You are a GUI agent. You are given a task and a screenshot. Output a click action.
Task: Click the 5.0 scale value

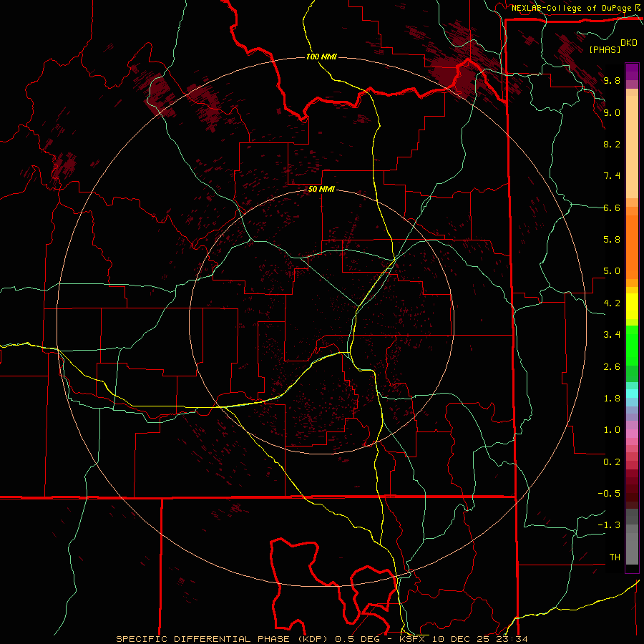612,271
